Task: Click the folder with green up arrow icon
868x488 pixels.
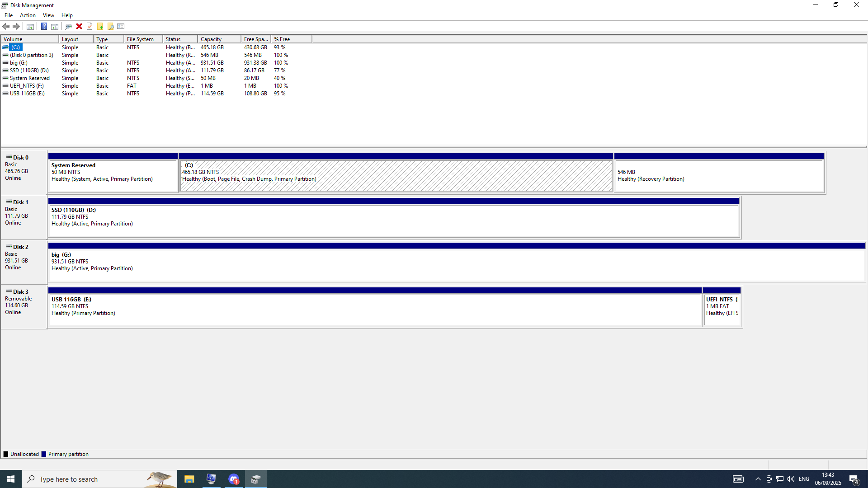Action: [100, 26]
